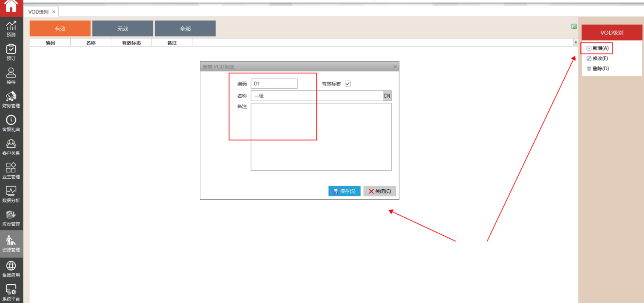This screenshot has height=303, width=644.
Task: Click the CN language button beside name field
Action: point(387,96)
